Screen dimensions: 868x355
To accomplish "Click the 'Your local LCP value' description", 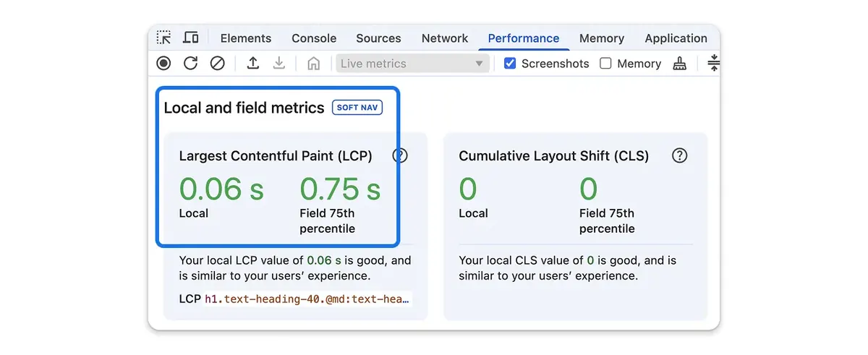I will point(295,268).
